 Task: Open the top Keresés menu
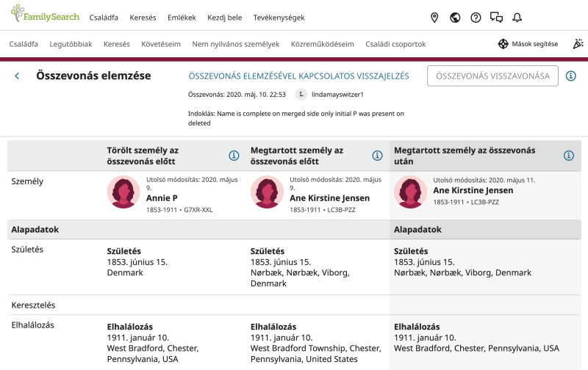coord(143,18)
